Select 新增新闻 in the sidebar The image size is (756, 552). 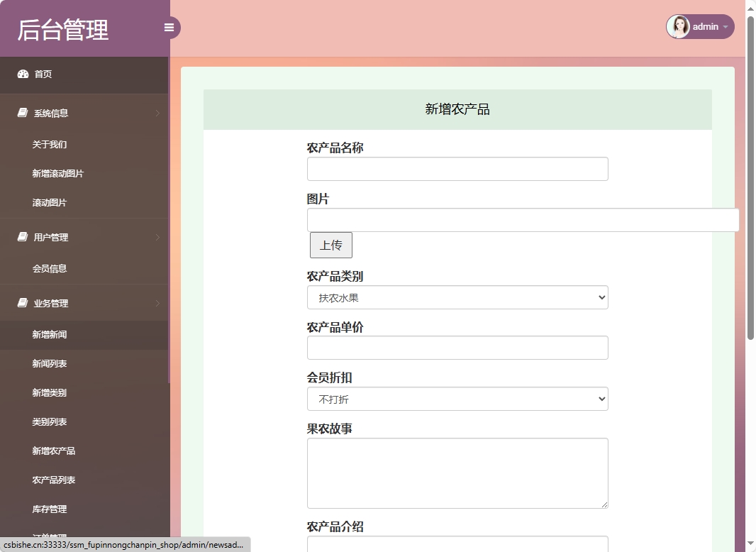49,334
